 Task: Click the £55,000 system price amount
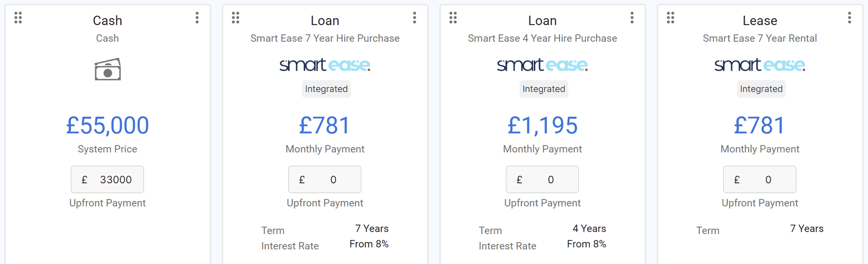(108, 125)
